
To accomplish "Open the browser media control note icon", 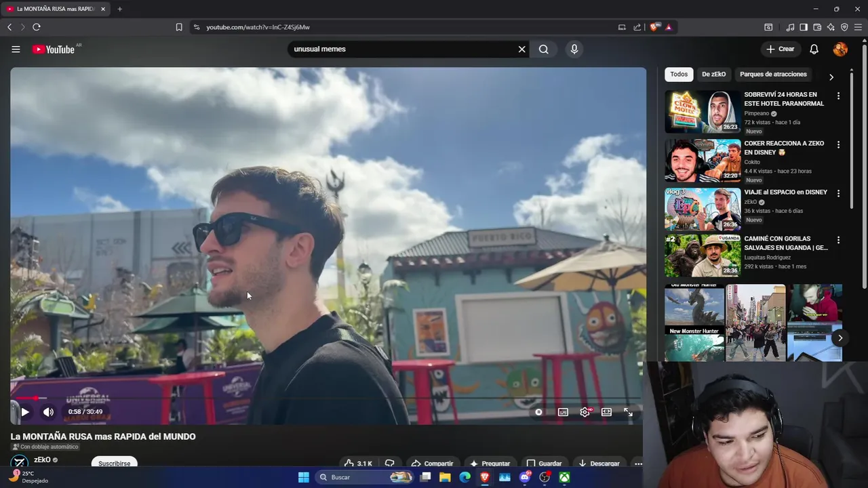I will [790, 27].
